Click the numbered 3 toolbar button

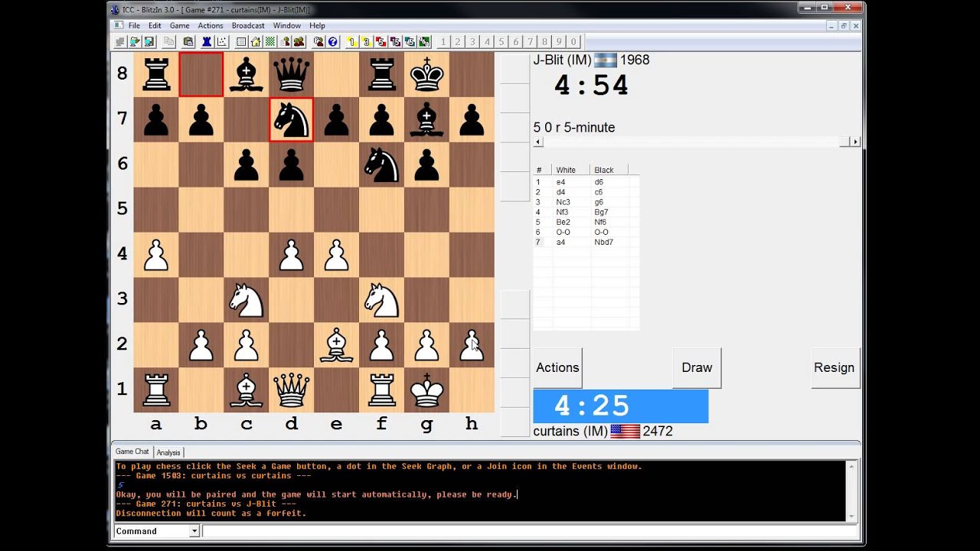coord(472,42)
